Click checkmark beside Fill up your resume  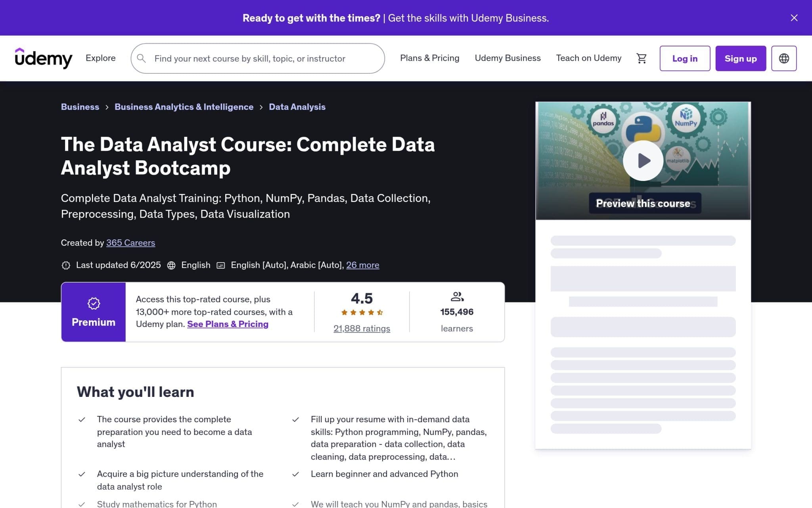tap(295, 419)
